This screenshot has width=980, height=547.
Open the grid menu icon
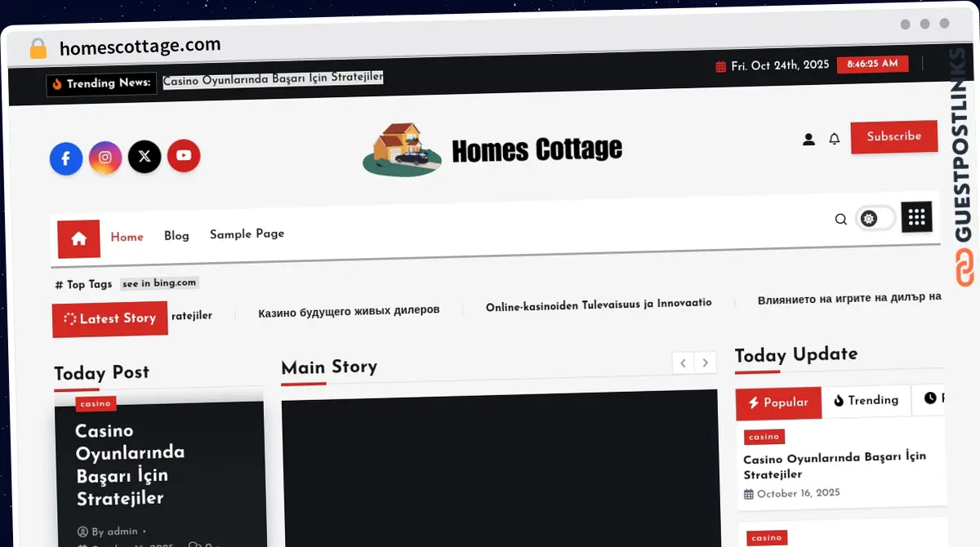pos(916,217)
